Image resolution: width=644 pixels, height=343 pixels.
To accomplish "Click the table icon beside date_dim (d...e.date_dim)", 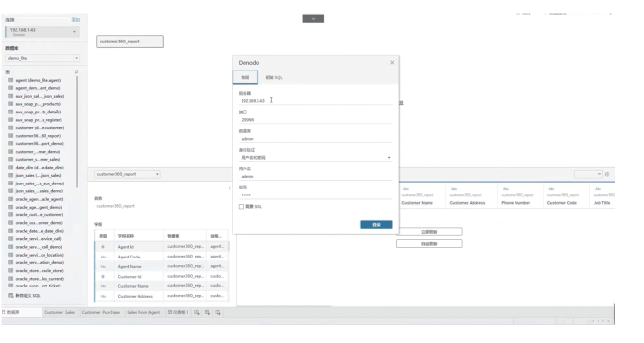I will 10,167.
